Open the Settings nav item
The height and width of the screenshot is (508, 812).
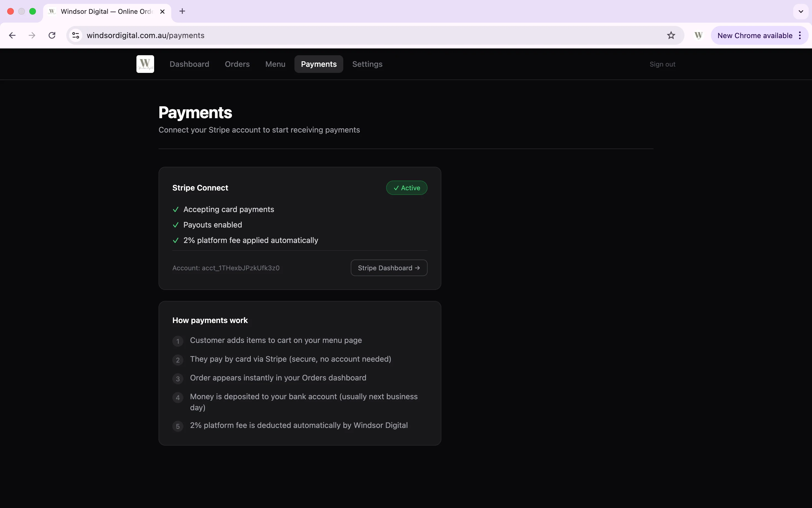coord(367,64)
